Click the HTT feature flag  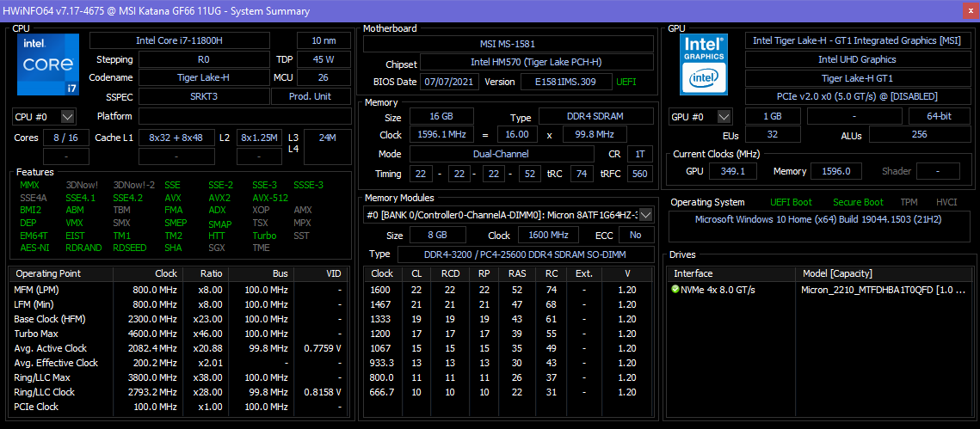tap(217, 236)
